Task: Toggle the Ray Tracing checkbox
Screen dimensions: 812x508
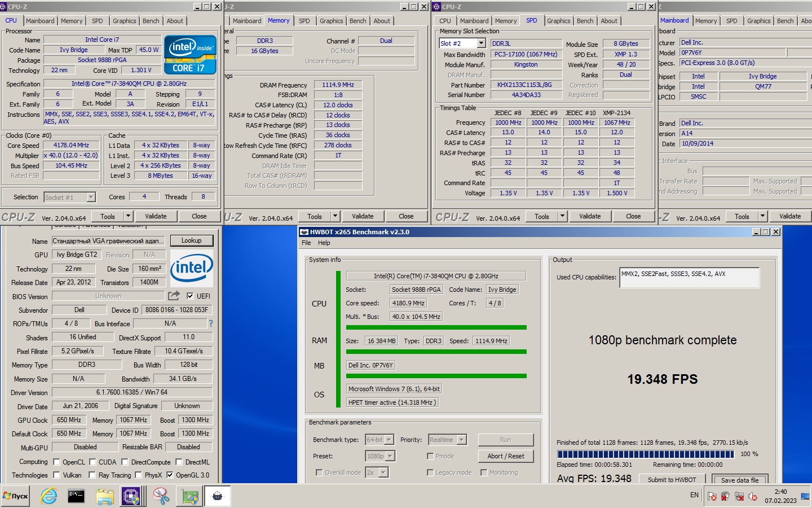Action: point(92,475)
